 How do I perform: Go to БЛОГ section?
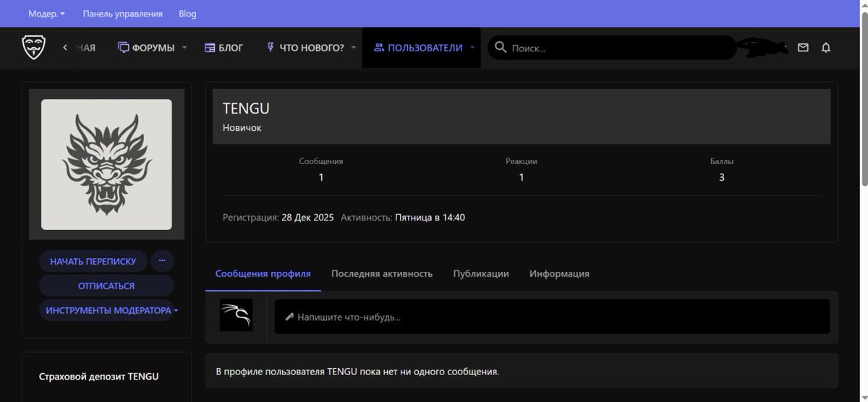(224, 48)
